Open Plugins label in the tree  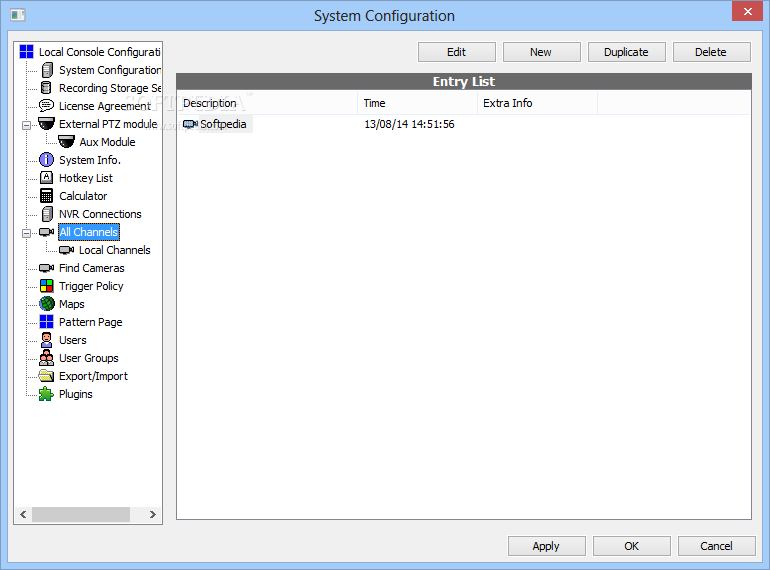(76, 394)
